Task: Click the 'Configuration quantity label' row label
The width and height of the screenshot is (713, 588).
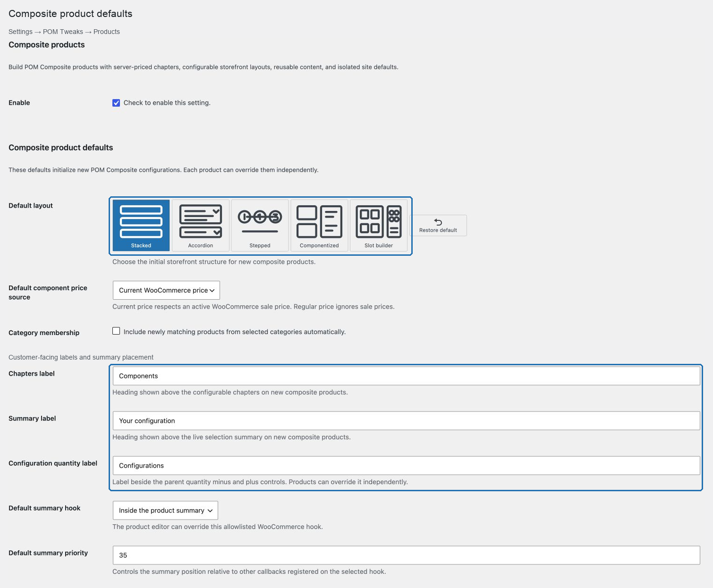Action: (x=53, y=463)
